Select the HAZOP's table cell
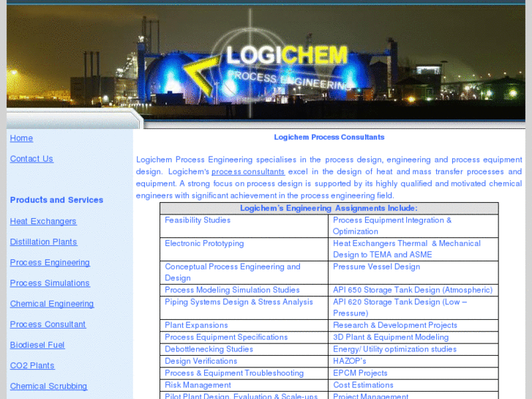532x399 pixels. [x=413, y=361]
